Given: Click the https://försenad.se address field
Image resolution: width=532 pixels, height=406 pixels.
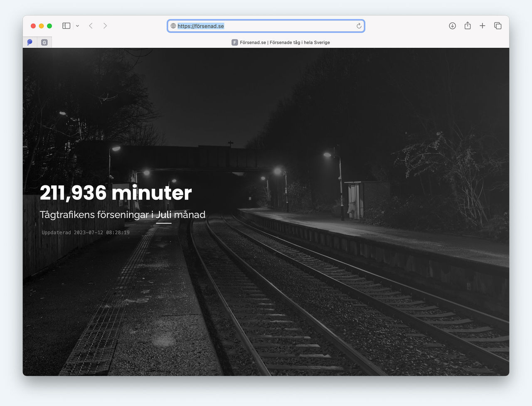Looking at the screenshot, I should point(266,26).
